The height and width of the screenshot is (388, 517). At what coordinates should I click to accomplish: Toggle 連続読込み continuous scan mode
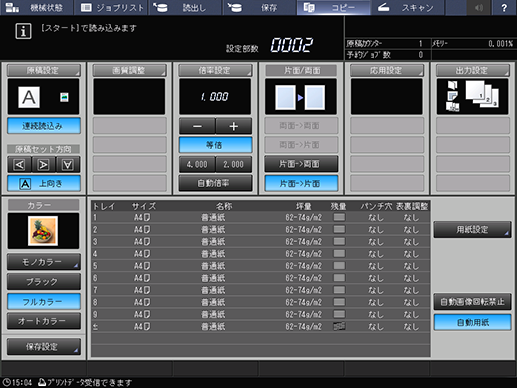click(x=44, y=126)
